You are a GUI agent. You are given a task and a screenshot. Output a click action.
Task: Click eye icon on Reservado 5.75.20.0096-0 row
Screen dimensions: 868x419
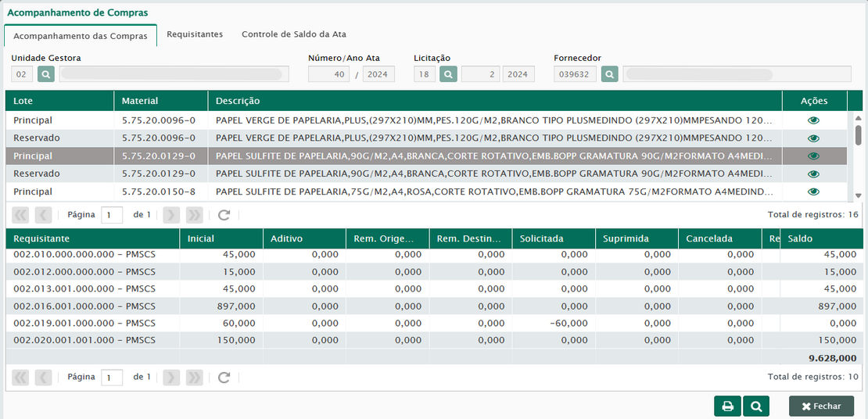coord(813,138)
